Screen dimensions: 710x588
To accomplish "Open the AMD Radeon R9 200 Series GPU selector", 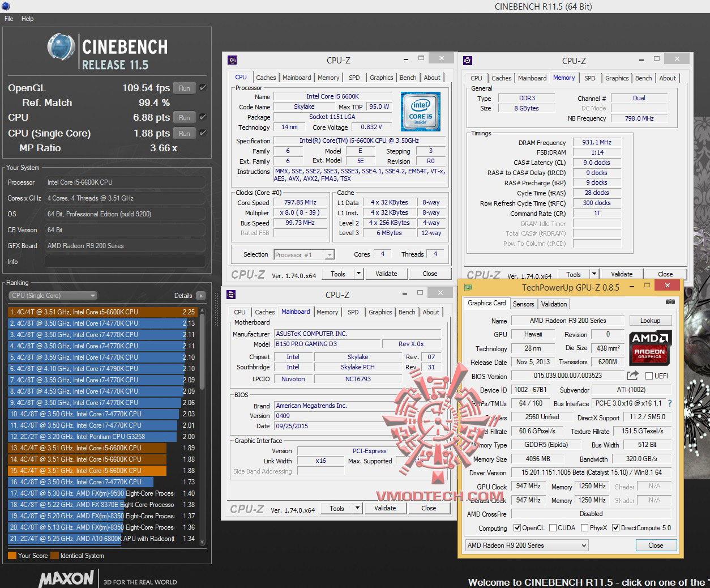I will coord(527,546).
